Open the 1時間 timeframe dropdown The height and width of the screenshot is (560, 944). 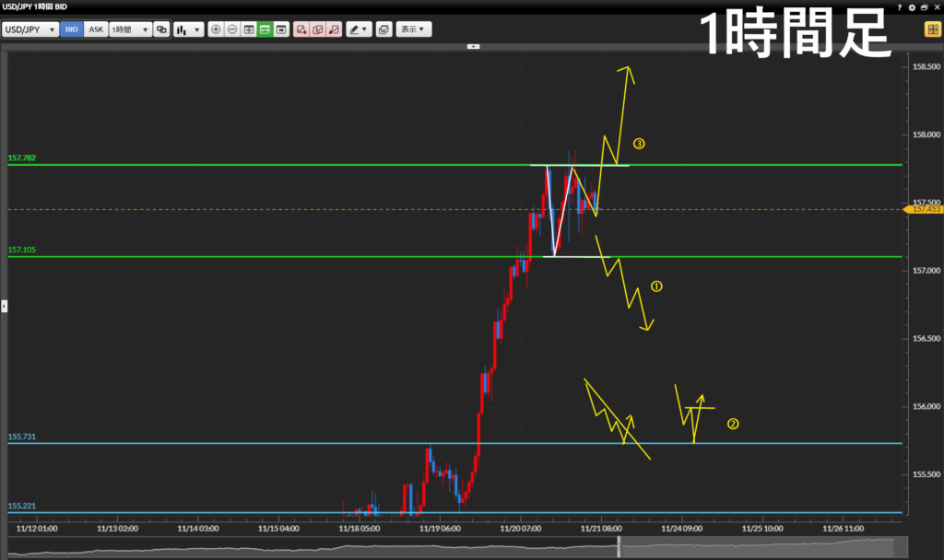tap(129, 29)
